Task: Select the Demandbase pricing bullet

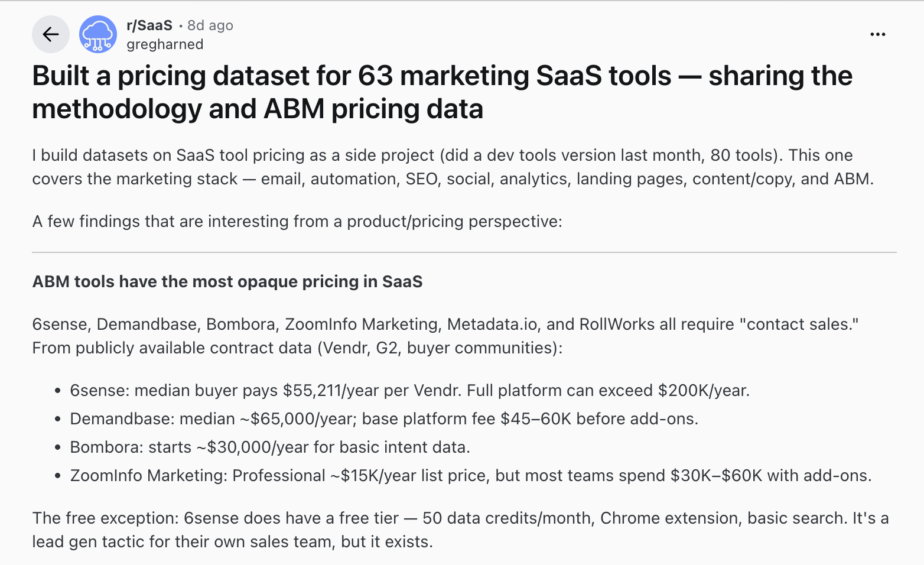Action: [x=384, y=418]
